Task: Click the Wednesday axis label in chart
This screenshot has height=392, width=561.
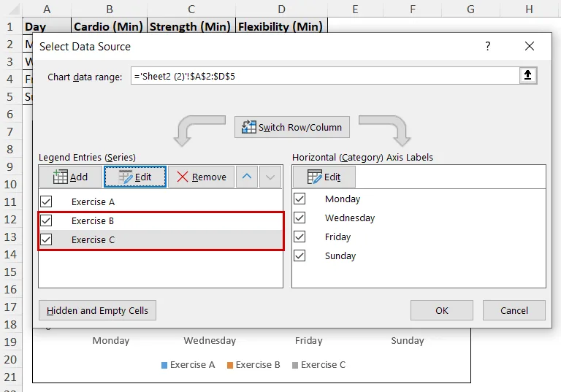Action: click(210, 340)
